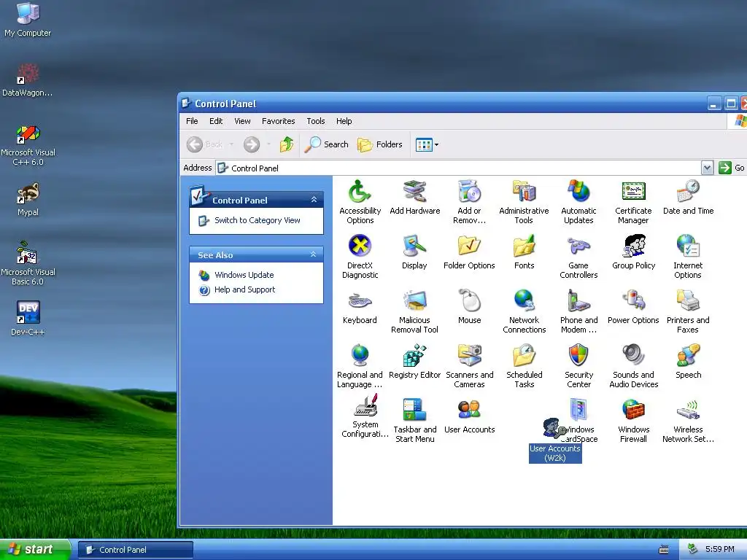This screenshot has height=560, width=747.
Task: Open Game Controllers icon
Action: pyautogui.click(x=578, y=257)
